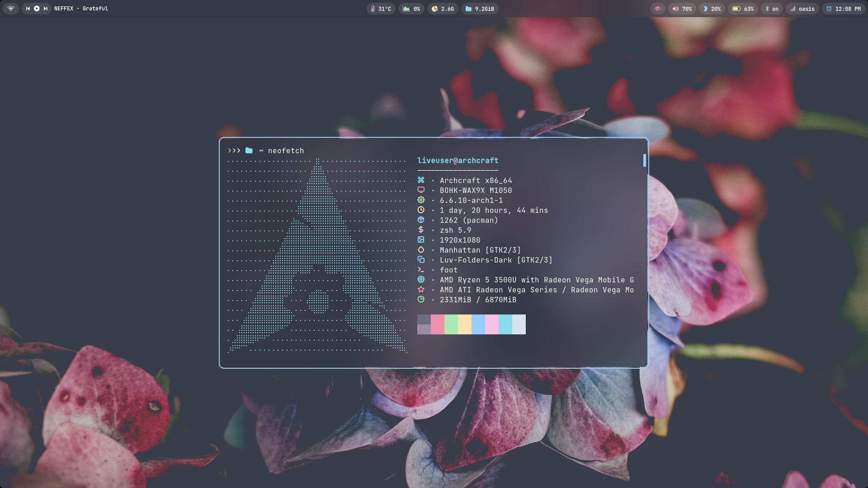Open the oasis network module

coord(802,9)
